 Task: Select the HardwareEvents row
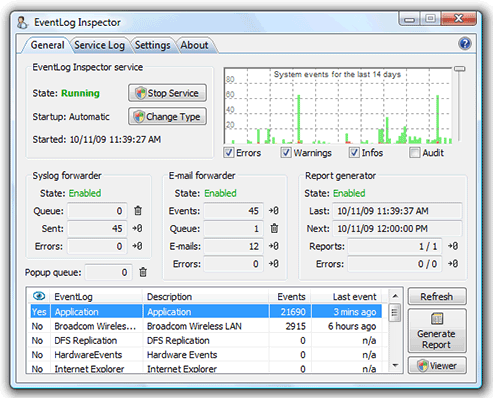206,355
